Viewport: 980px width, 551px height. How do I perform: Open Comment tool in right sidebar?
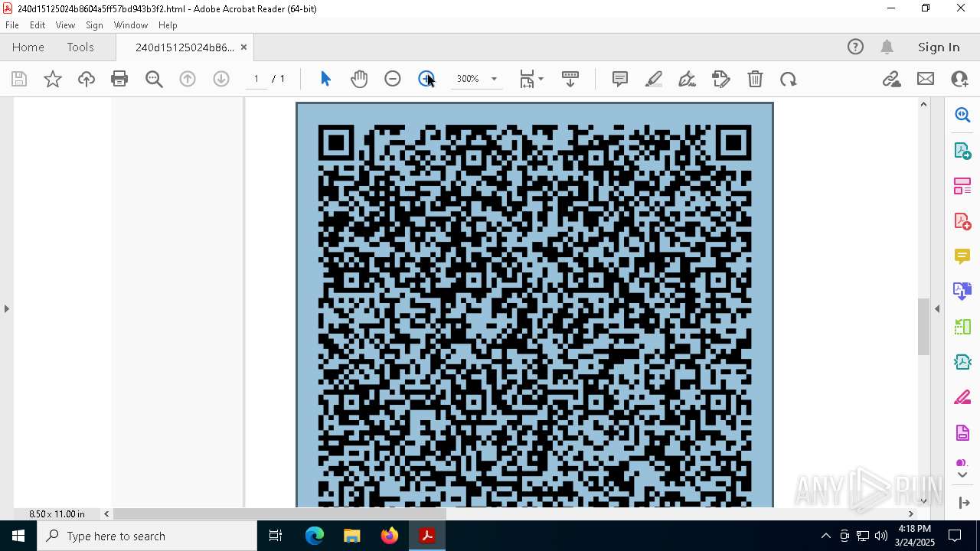(962, 256)
